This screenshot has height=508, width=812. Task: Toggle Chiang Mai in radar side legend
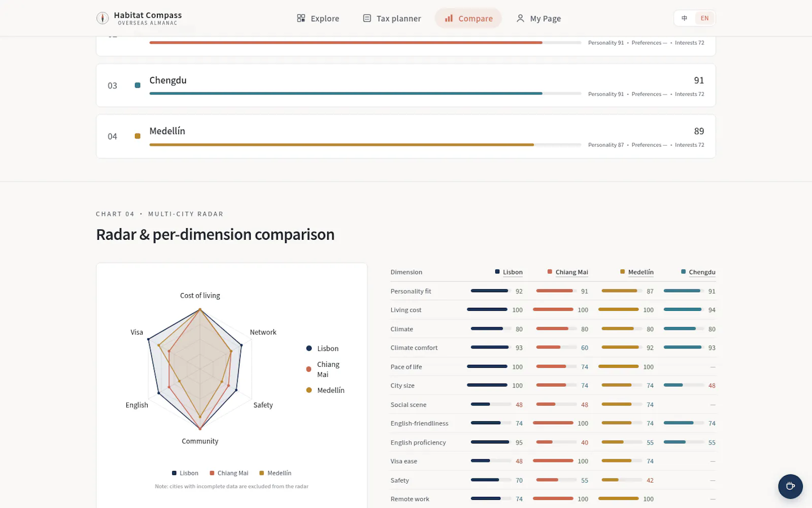point(323,369)
